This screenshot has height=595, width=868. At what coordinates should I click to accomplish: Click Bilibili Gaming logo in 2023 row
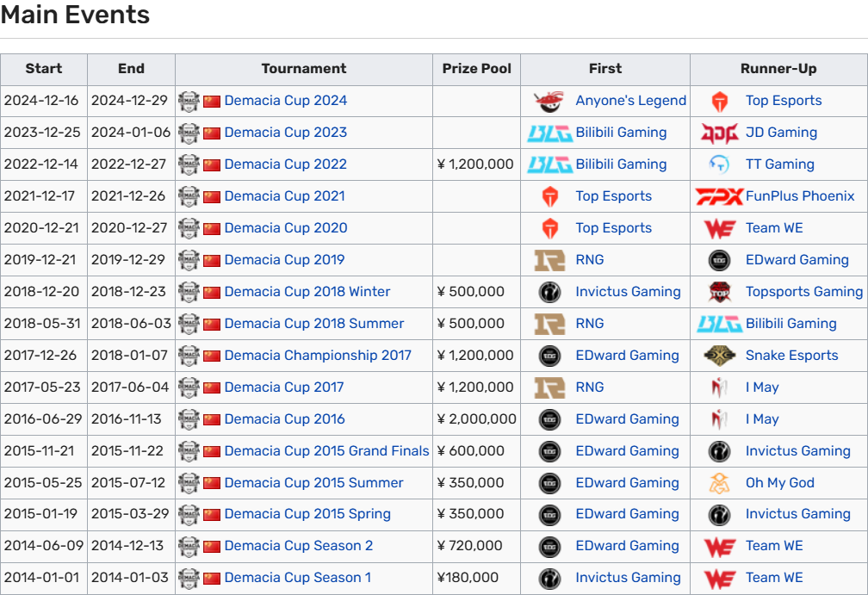coord(549,133)
